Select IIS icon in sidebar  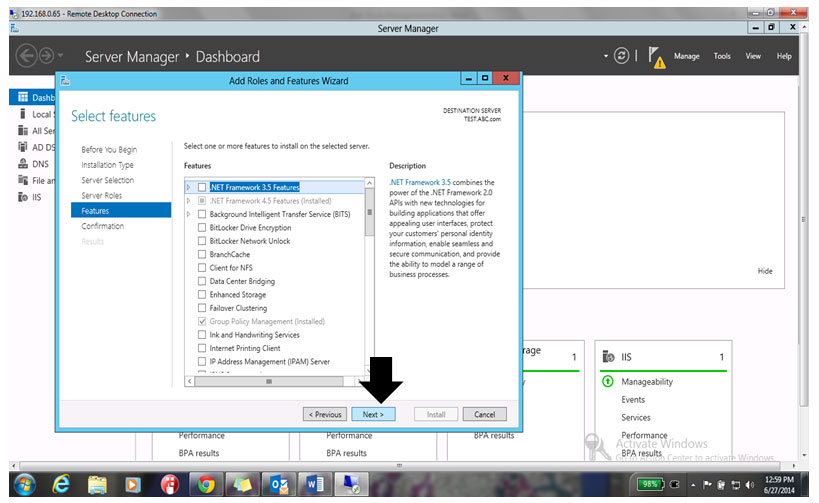click(23, 197)
